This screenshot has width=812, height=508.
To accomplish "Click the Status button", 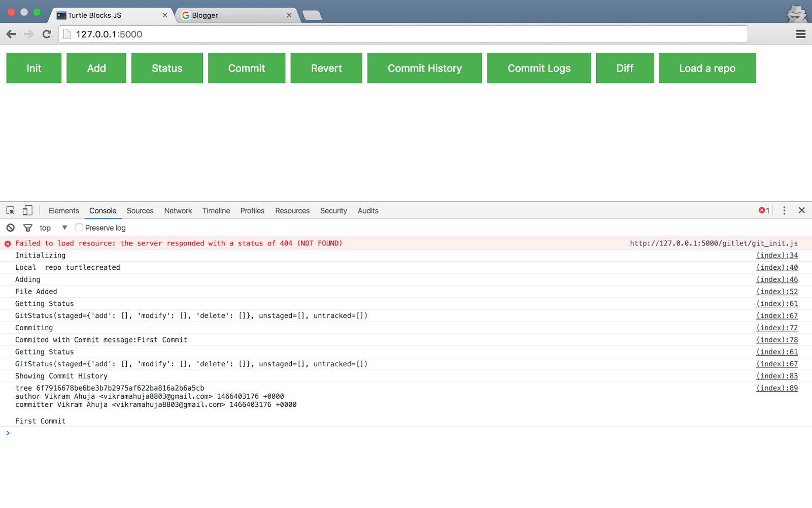I will tap(167, 68).
